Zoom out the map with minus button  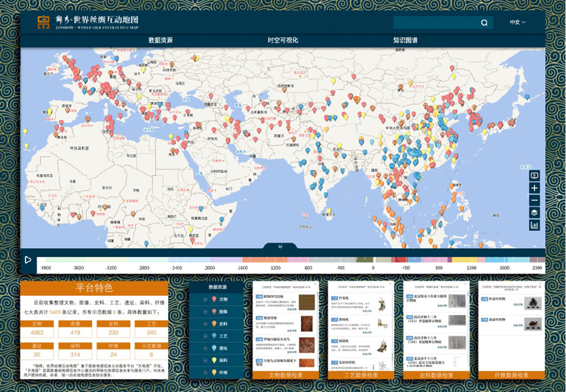[535, 200]
